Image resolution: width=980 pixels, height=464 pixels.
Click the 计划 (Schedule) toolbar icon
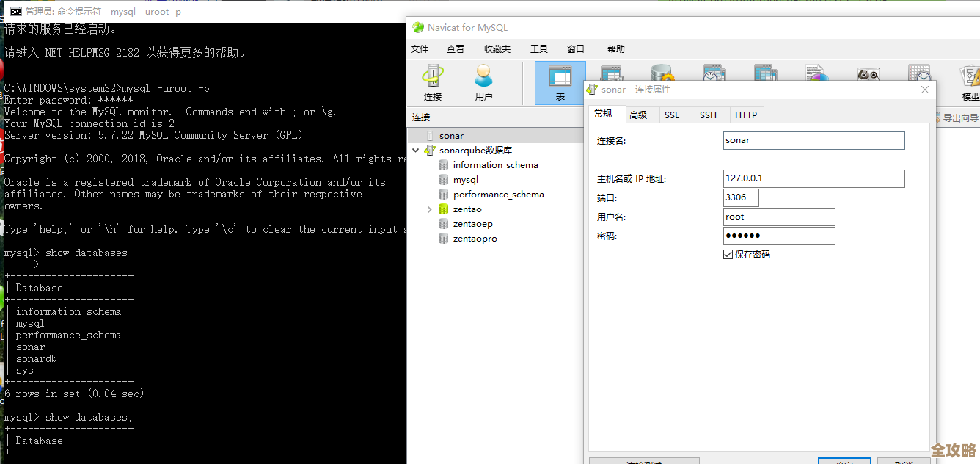click(919, 76)
